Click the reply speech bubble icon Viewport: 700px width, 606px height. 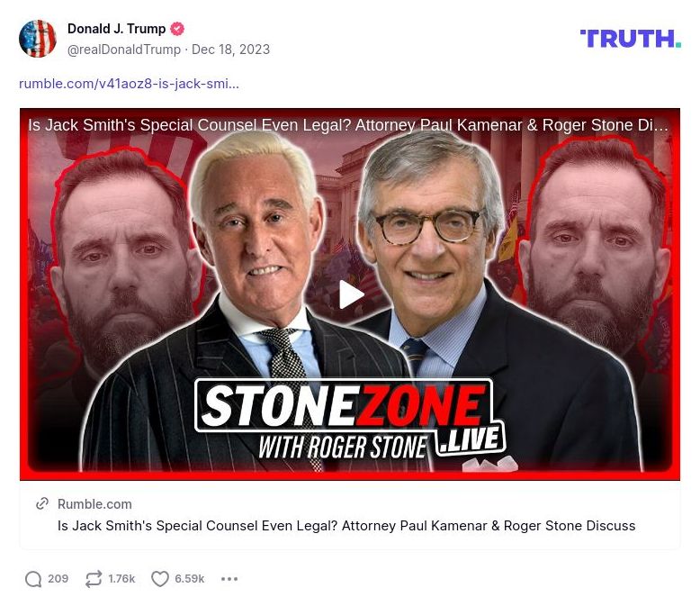pyautogui.click(x=33, y=579)
